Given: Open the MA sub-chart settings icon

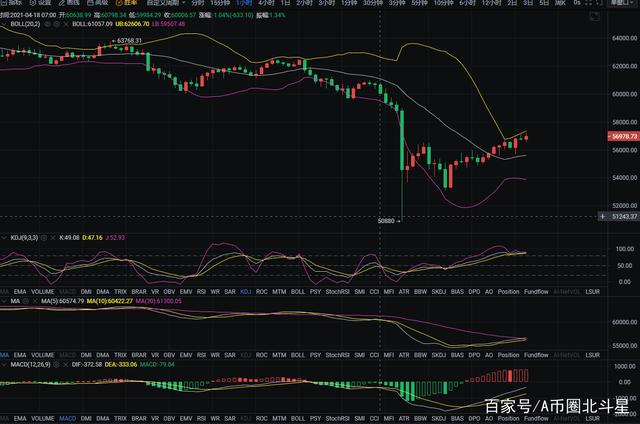Looking at the screenshot, I should pyautogui.click(x=26, y=301).
